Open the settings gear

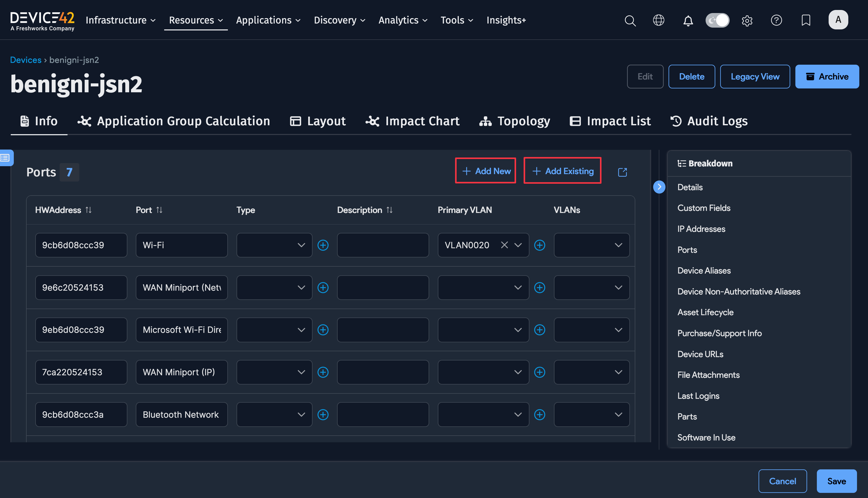pos(747,20)
